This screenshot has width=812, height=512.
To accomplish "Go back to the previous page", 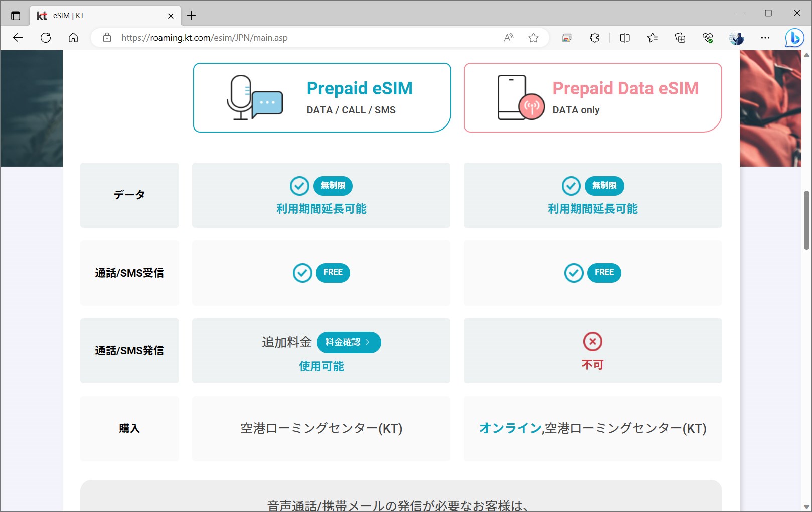I will [18, 37].
